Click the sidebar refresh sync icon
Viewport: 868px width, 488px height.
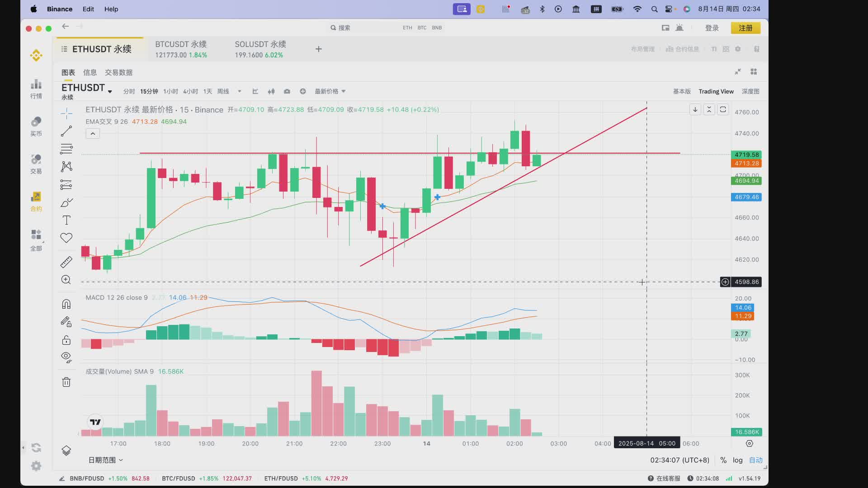pyautogui.click(x=36, y=448)
